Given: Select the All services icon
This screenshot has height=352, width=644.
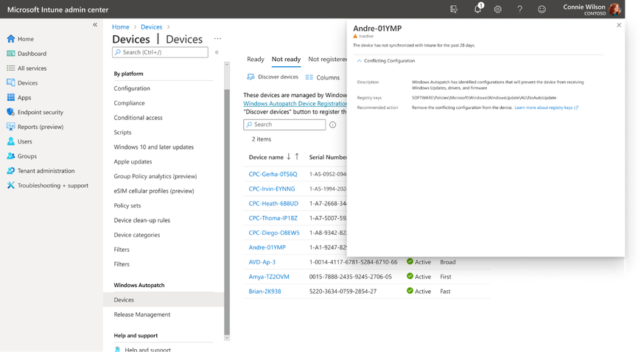Looking at the screenshot, I should tap(10, 68).
